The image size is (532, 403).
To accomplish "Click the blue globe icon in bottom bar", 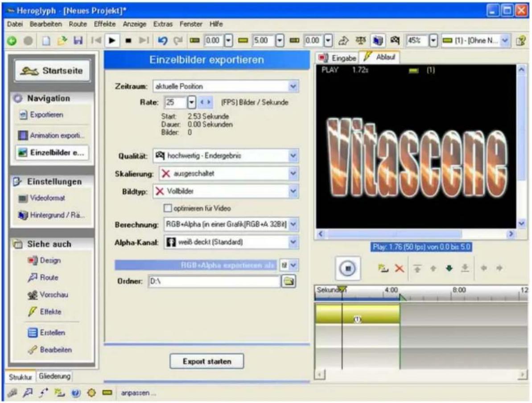I will coord(76,393).
